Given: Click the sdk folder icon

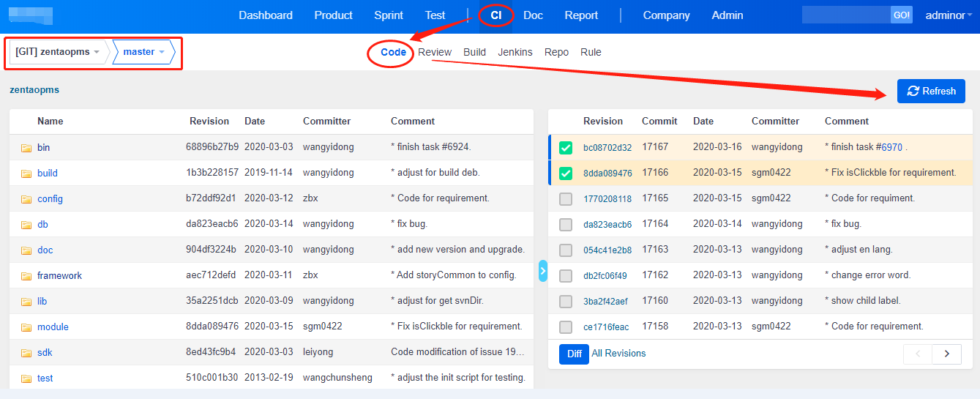Looking at the screenshot, I should [26, 353].
